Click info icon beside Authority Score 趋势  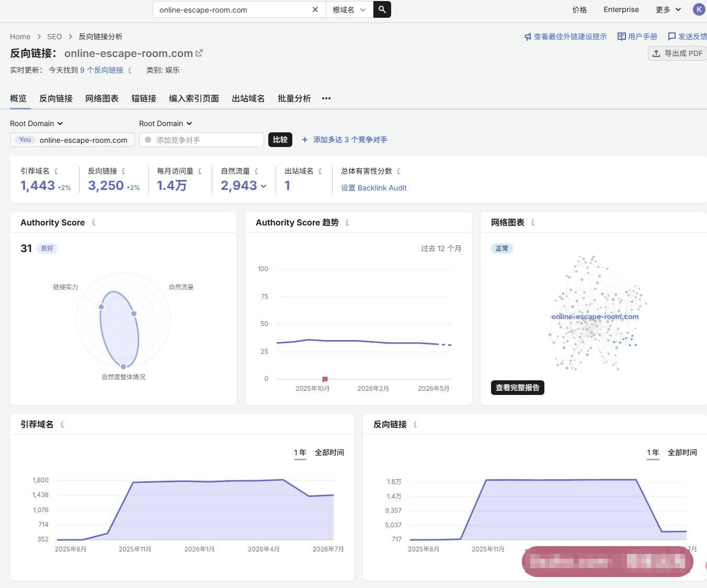347,222
